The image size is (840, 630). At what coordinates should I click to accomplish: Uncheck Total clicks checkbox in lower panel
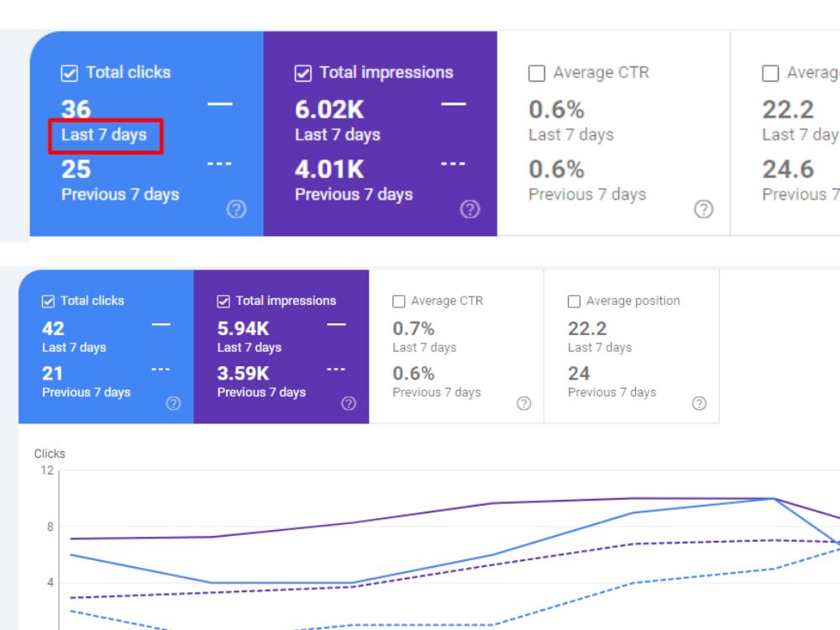coord(48,302)
